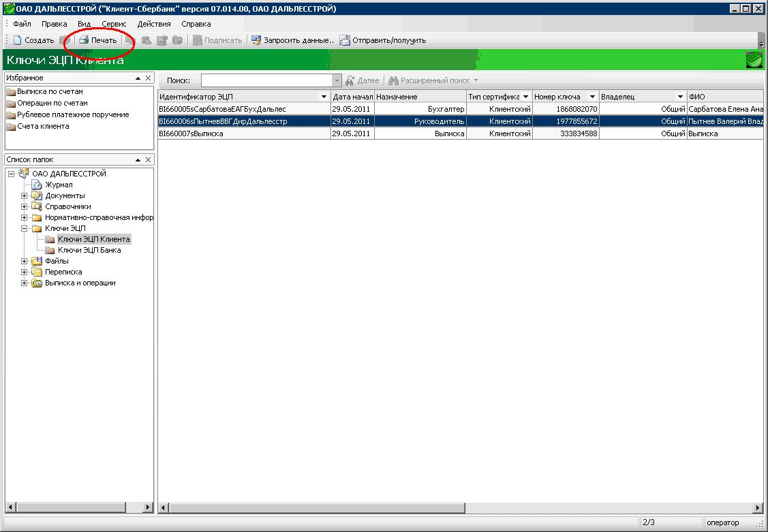Click the Создать (create) toolbar button

[x=33, y=40]
